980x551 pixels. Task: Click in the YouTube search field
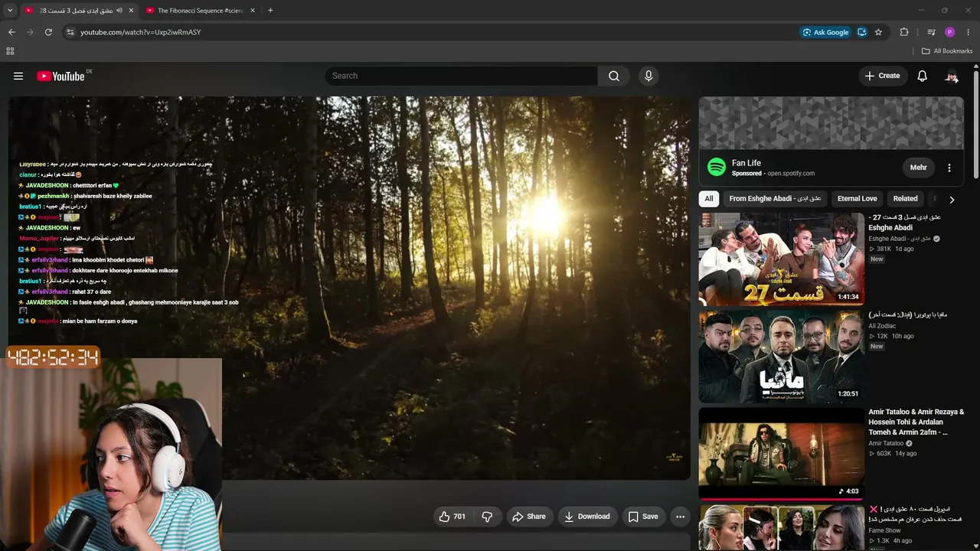462,76
